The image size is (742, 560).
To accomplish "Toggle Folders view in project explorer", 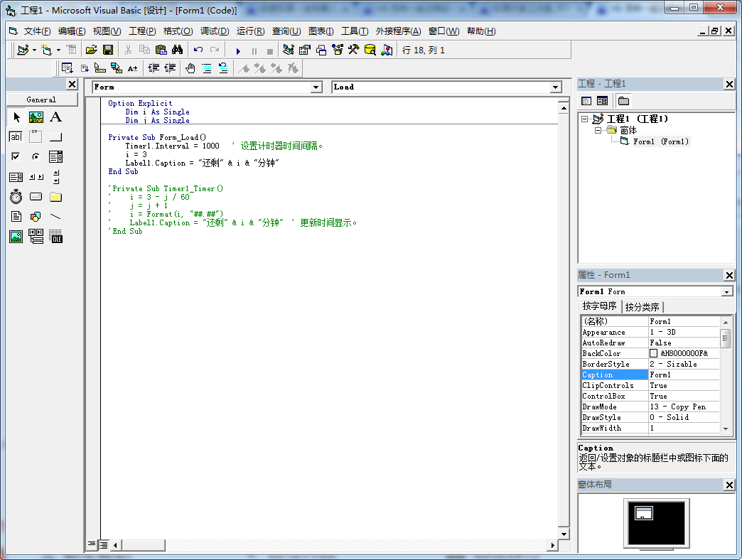I will (623, 101).
